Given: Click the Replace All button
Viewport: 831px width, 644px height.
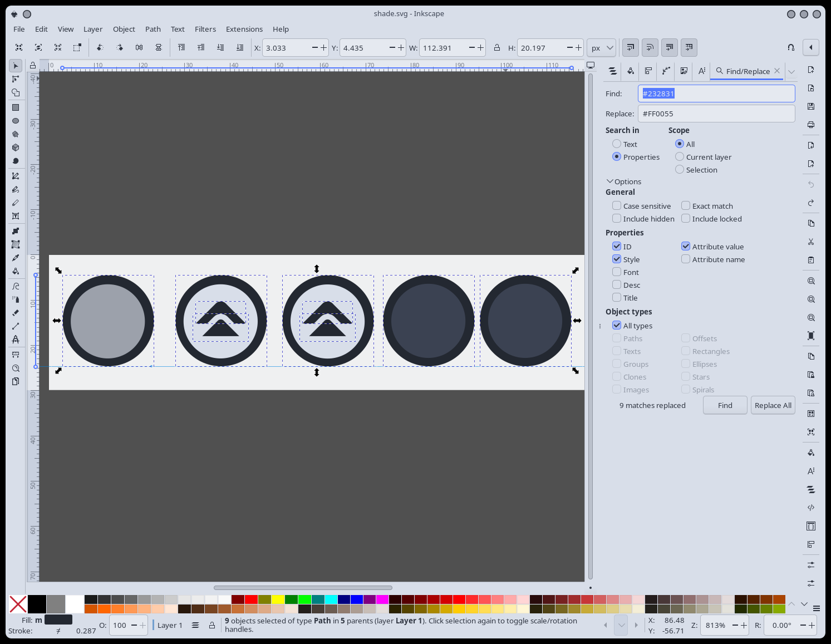Looking at the screenshot, I should click(x=773, y=405).
